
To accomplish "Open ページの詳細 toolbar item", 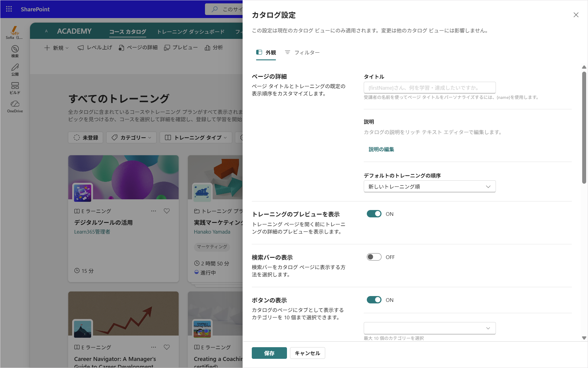I will pyautogui.click(x=138, y=47).
